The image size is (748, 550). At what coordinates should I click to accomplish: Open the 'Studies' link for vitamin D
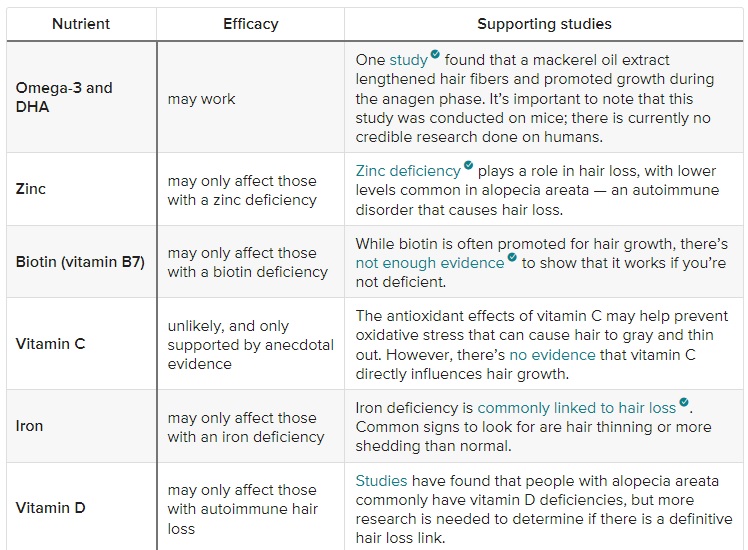coord(381,480)
